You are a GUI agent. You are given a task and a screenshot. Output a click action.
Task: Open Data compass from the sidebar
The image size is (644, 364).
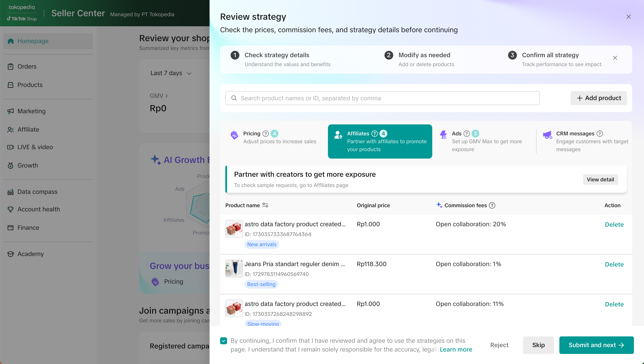[x=37, y=192]
